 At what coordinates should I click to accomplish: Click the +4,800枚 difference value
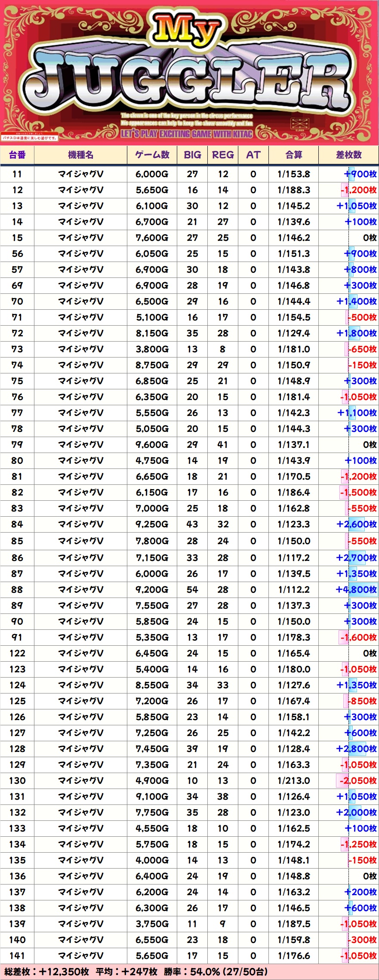[356, 590]
